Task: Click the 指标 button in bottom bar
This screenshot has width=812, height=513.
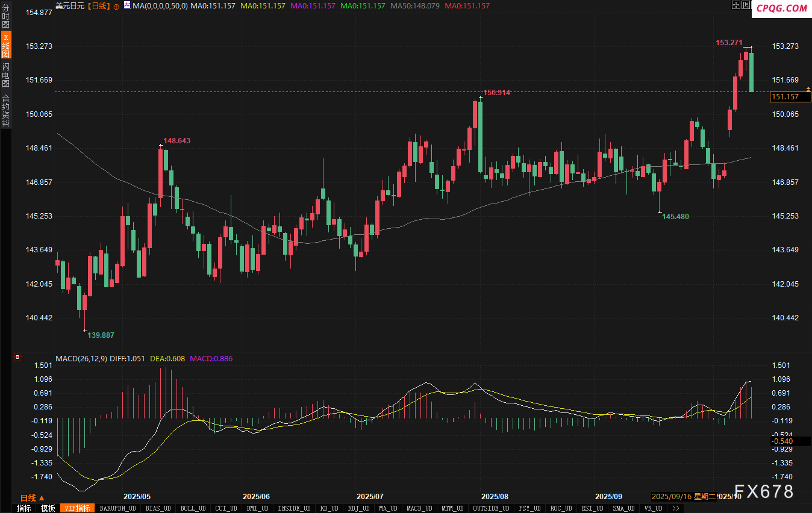Action: point(24,508)
